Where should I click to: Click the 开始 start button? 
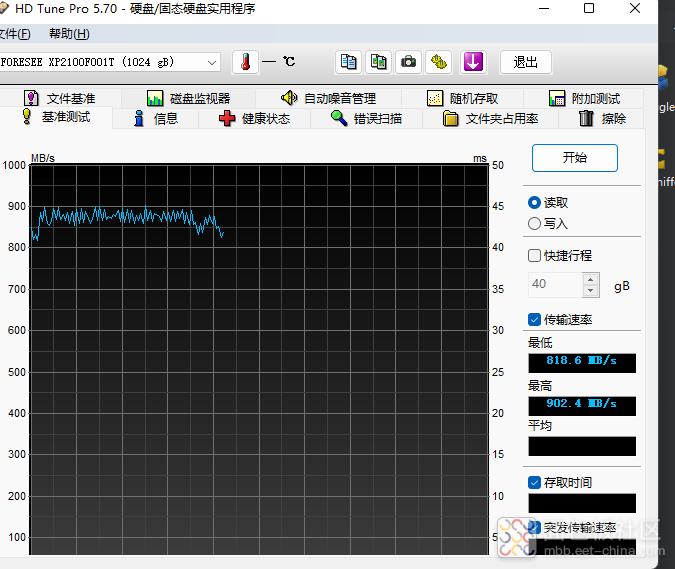[x=575, y=158]
